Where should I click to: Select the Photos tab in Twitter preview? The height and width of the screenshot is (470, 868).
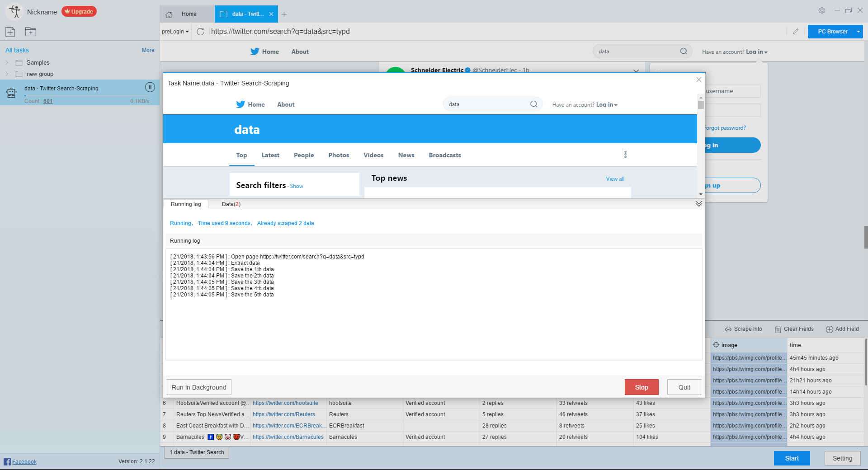click(x=339, y=155)
